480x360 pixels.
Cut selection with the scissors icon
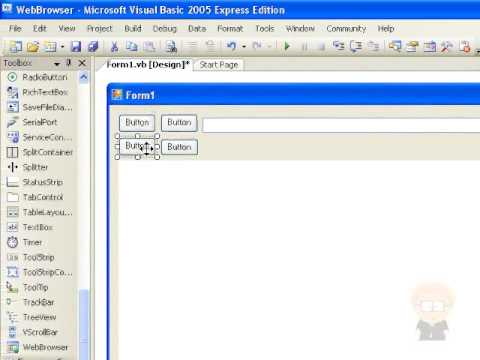pos(114,46)
